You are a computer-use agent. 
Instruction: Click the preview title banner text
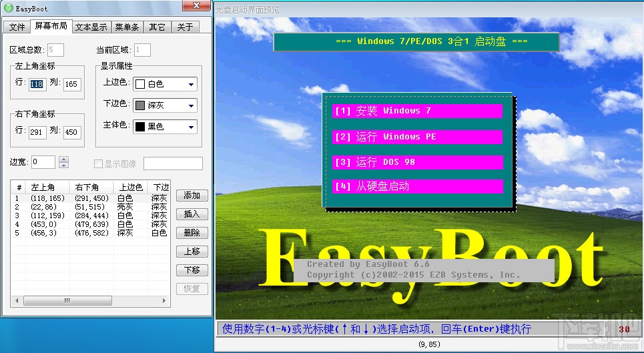point(432,41)
